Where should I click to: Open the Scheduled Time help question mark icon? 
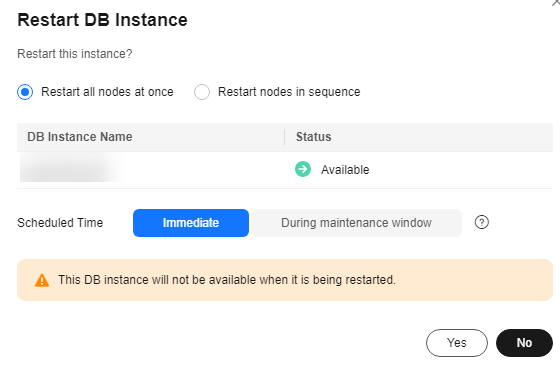point(481,222)
